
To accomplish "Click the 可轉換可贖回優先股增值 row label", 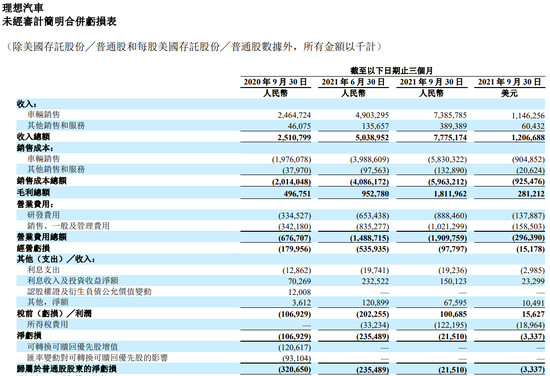I will click(x=73, y=347).
